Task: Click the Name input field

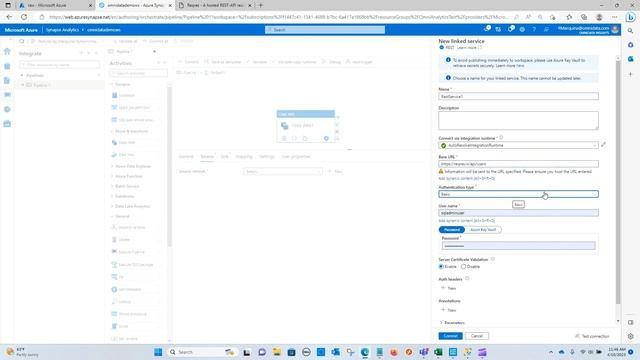Action: [x=518, y=96]
